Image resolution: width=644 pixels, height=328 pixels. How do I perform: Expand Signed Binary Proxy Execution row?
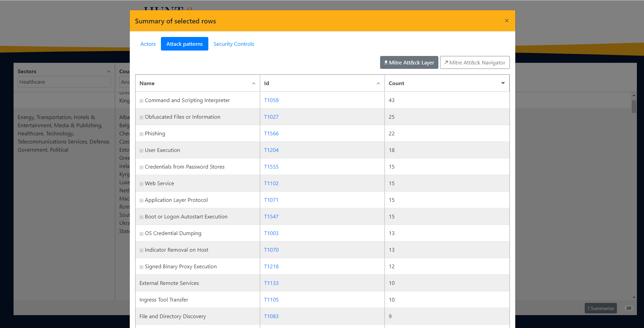pos(141,267)
